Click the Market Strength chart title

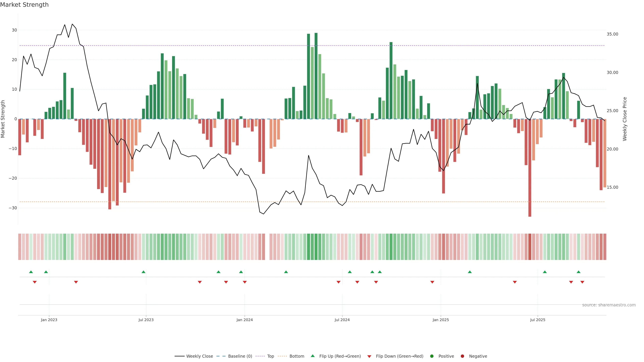tap(24, 5)
